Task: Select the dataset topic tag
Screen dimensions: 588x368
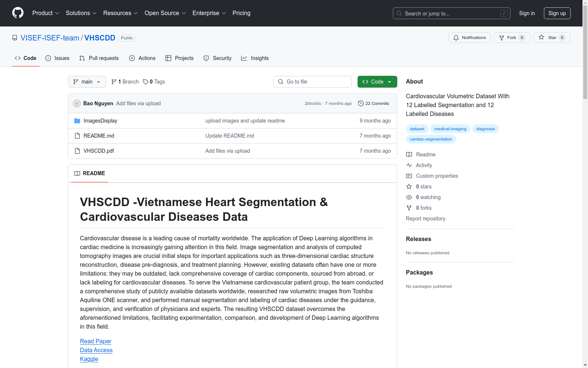Action: coord(417,129)
